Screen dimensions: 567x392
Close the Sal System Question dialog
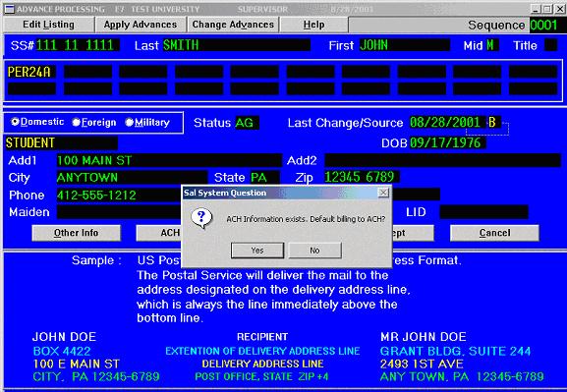pos(383,193)
